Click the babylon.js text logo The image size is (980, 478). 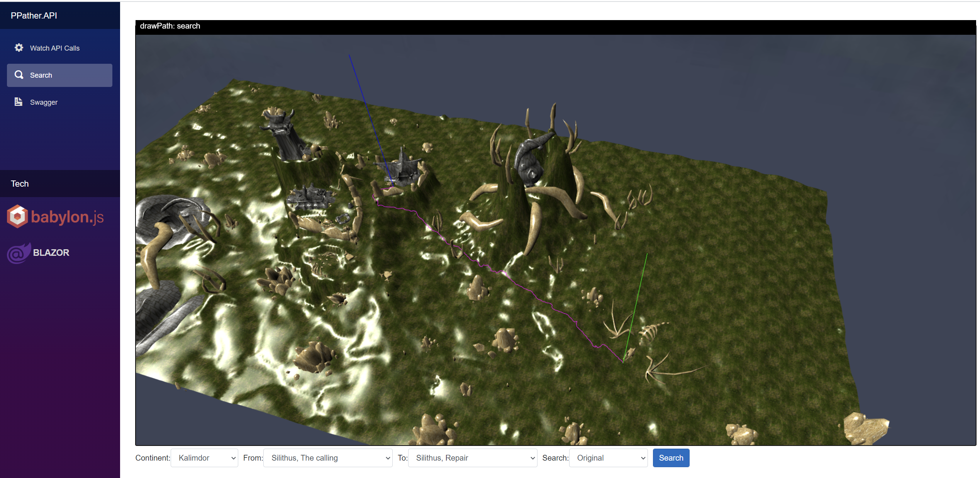[x=67, y=217]
